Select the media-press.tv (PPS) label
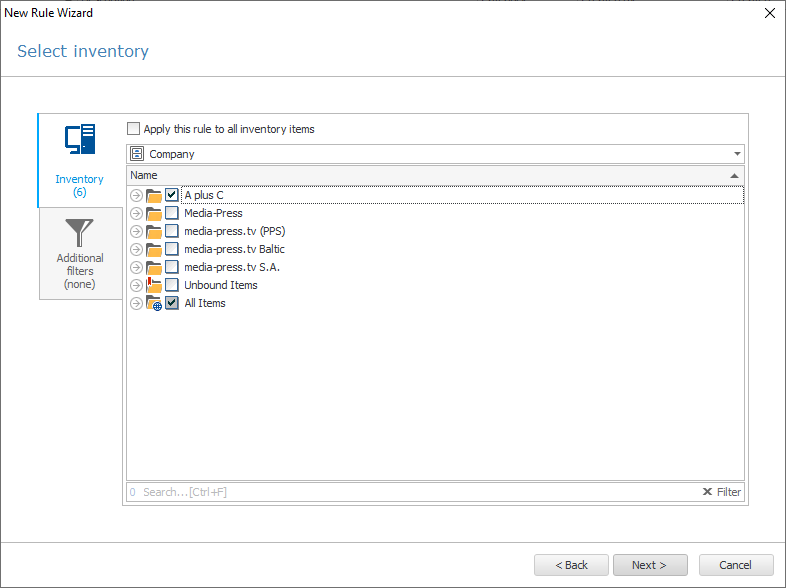This screenshot has width=786, height=588. tap(235, 231)
